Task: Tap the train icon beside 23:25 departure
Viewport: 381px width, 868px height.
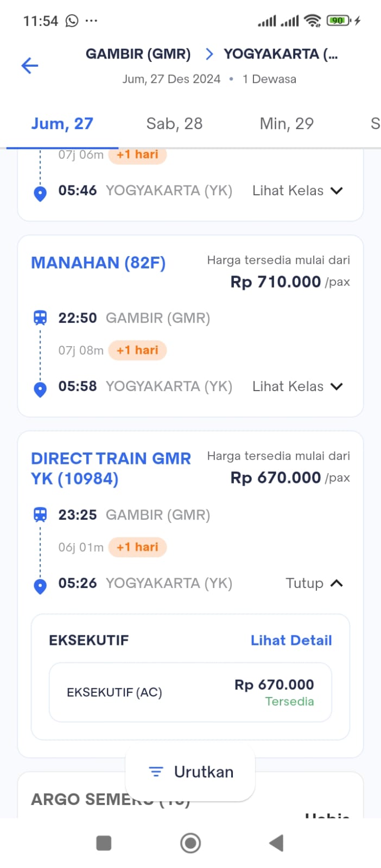Action: 40,514
